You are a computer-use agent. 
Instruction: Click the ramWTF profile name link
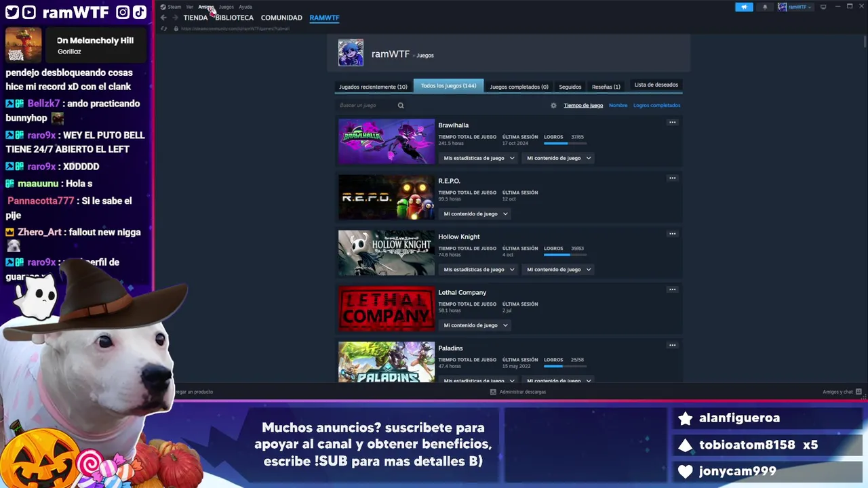click(391, 54)
